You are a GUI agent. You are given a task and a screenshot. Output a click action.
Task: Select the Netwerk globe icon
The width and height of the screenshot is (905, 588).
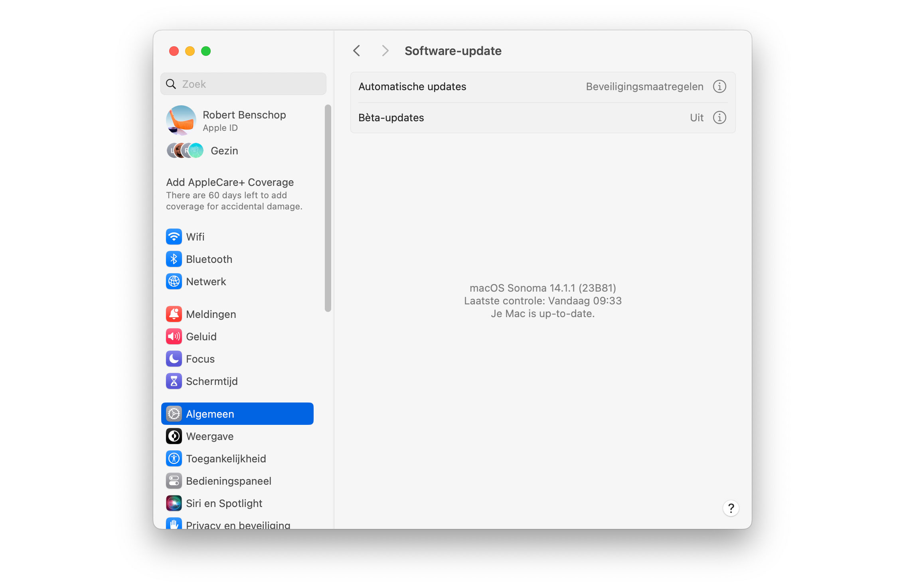click(x=174, y=281)
